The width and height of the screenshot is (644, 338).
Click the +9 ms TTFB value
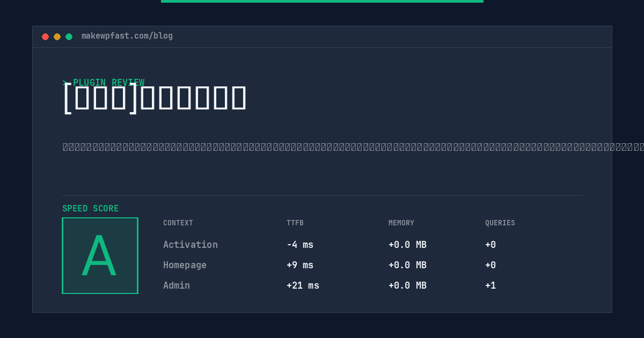(300, 265)
